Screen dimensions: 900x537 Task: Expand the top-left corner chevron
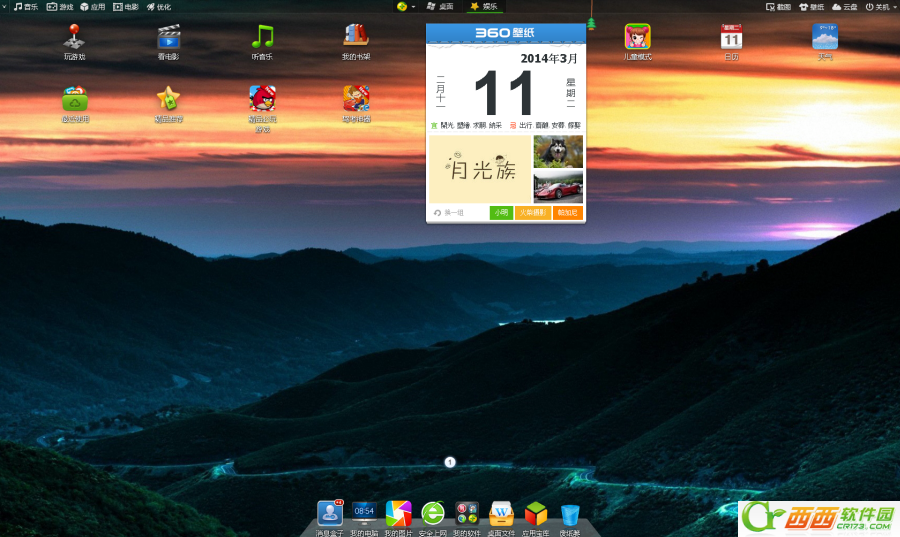click(4, 6)
